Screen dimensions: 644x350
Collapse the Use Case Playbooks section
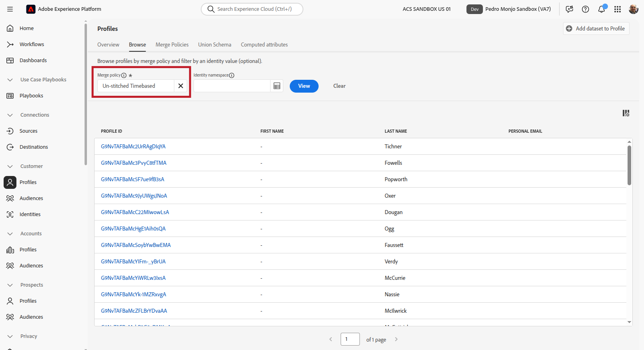tap(10, 80)
